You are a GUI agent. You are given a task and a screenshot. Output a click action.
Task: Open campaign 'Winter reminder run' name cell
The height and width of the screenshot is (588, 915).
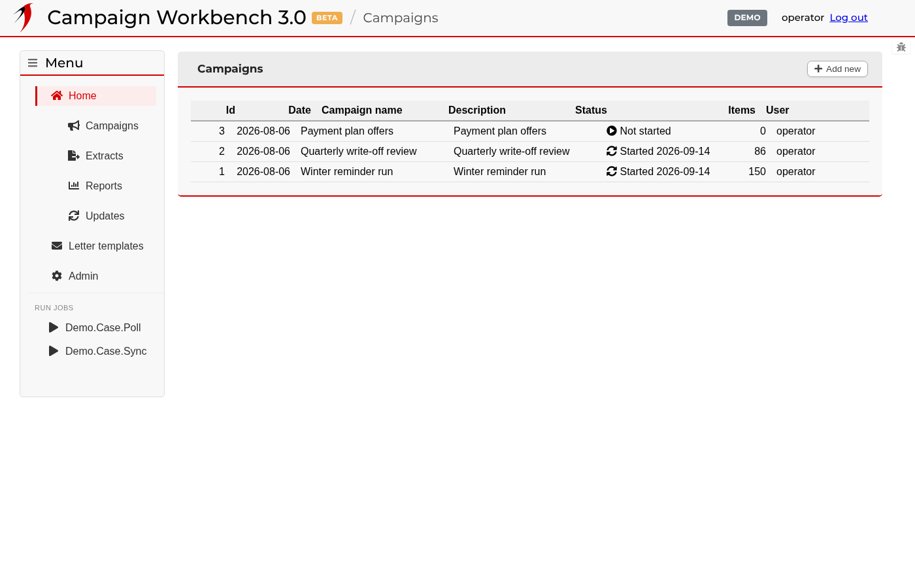[x=347, y=171]
